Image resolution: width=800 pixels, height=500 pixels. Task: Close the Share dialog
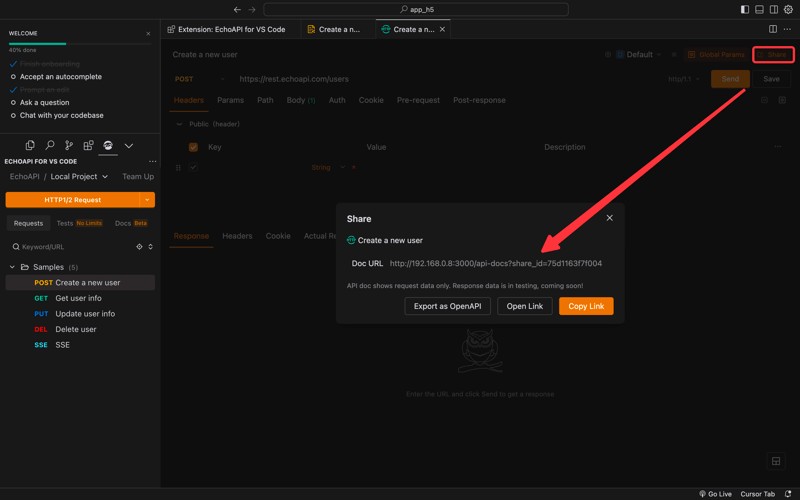point(609,218)
